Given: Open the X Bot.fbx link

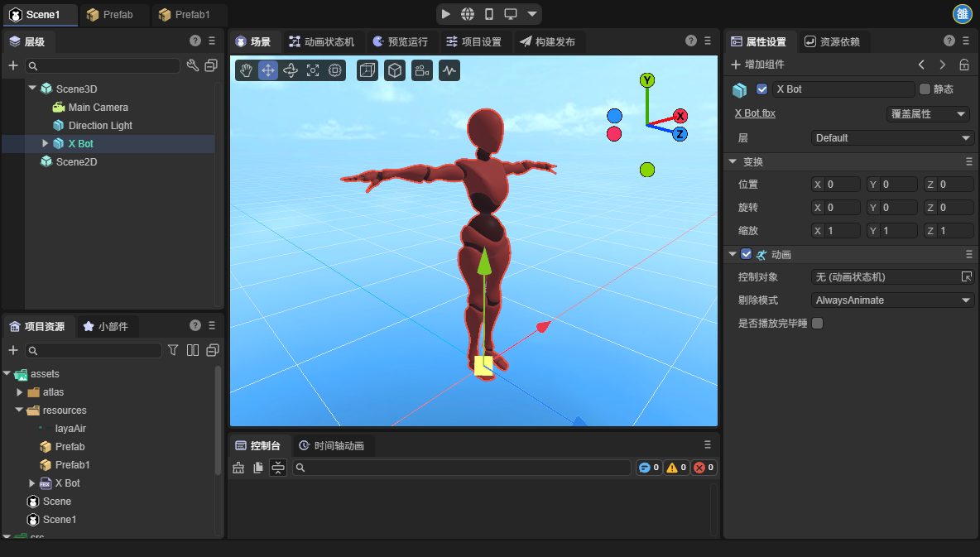Looking at the screenshot, I should pyautogui.click(x=755, y=113).
